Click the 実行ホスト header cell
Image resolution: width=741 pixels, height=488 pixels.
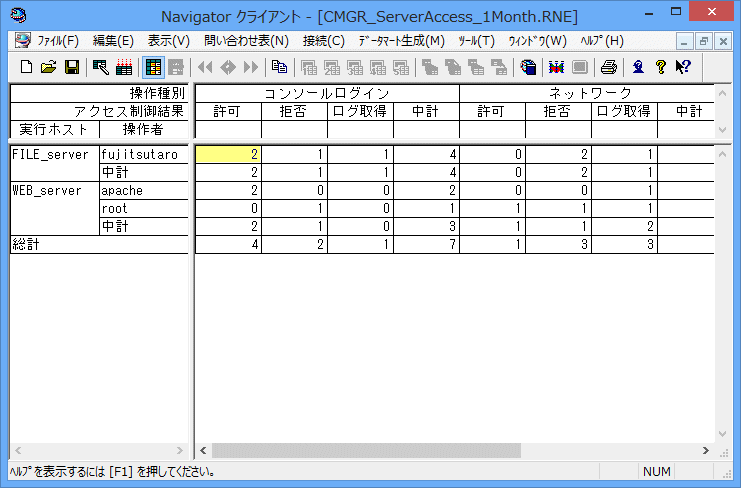tap(54, 129)
